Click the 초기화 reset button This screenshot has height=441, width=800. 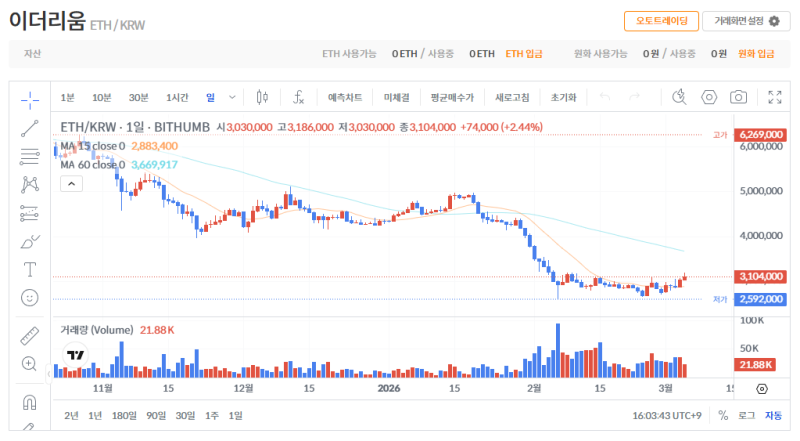tap(563, 97)
